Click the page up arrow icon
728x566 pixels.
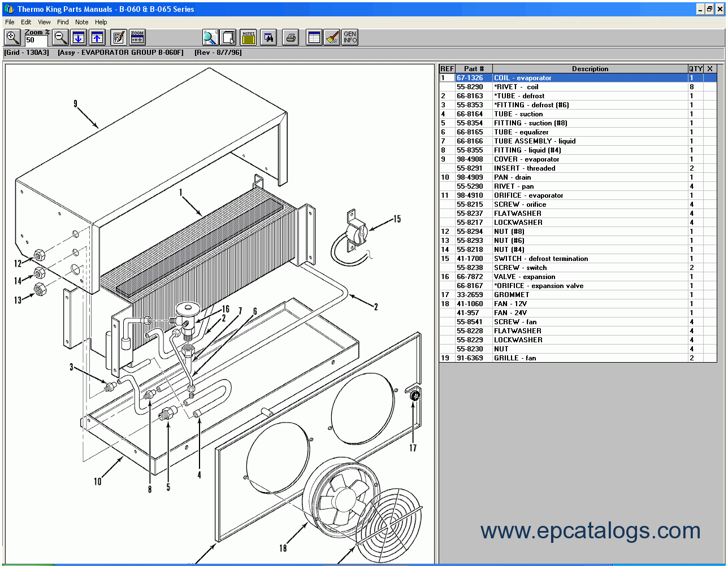(97, 38)
